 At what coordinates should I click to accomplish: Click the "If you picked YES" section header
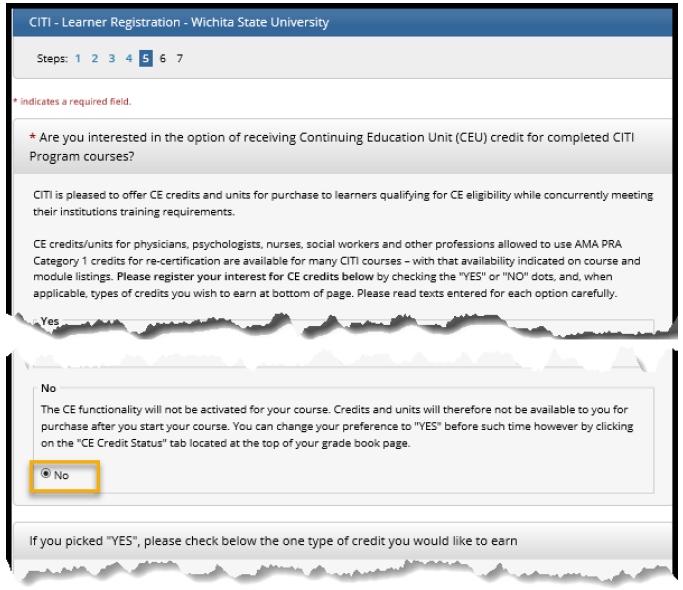pyautogui.click(x=273, y=541)
